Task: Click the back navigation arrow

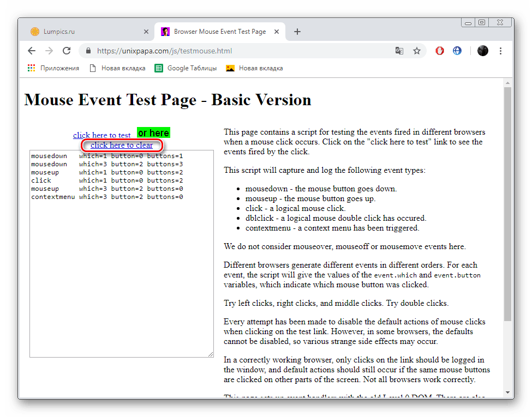Action: 31,50
